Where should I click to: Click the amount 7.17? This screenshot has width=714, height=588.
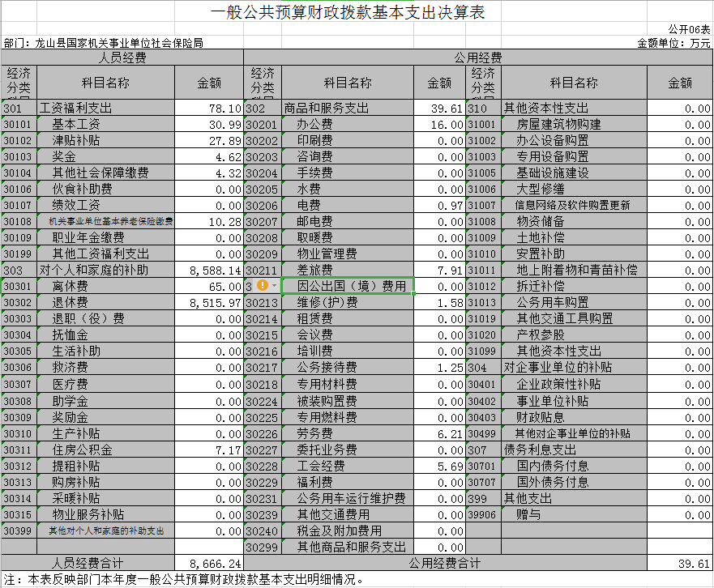click(x=209, y=450)
